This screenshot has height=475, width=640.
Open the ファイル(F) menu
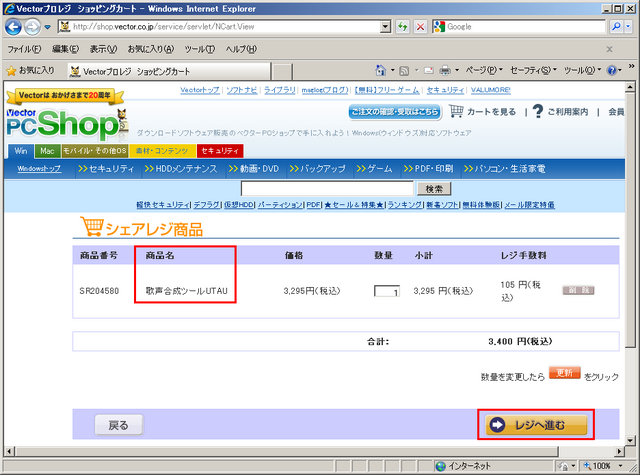(24, 49)
